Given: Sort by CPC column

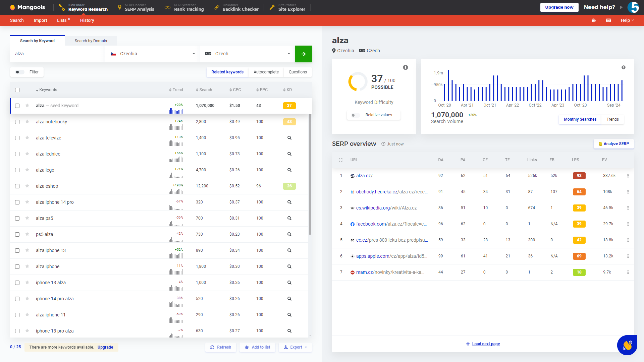Looking at the screenshot, I should (235, 90).
